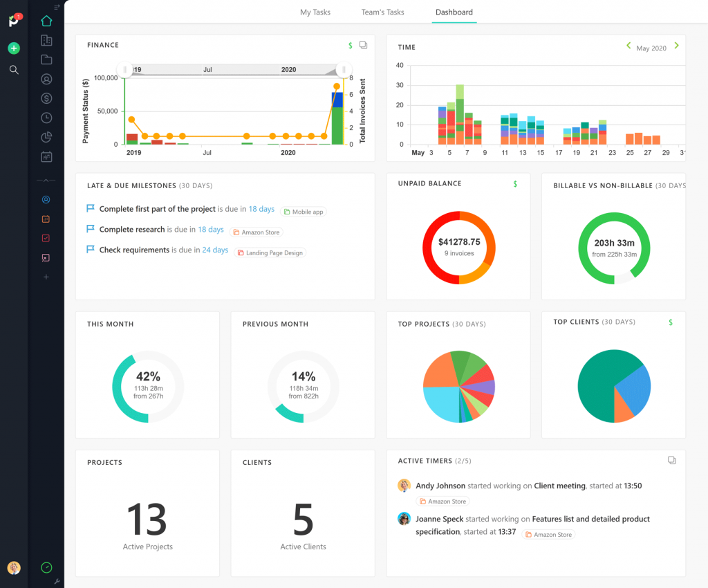Image resolution: width=708 pixels, height=588 pixels.
Task: Toggle currency display on the Finance widget
Action: point(351,45)
